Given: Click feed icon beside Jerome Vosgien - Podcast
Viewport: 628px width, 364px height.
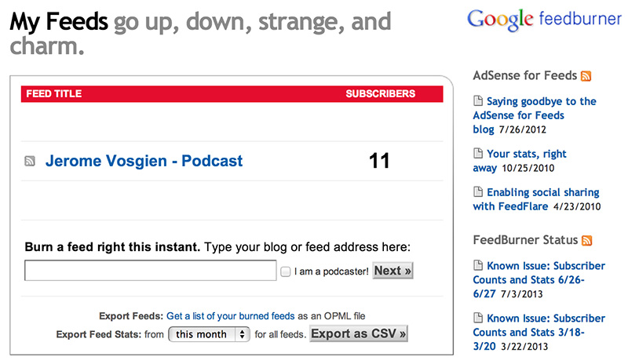Looking at the screenshot, I should [x=30, y=161].
